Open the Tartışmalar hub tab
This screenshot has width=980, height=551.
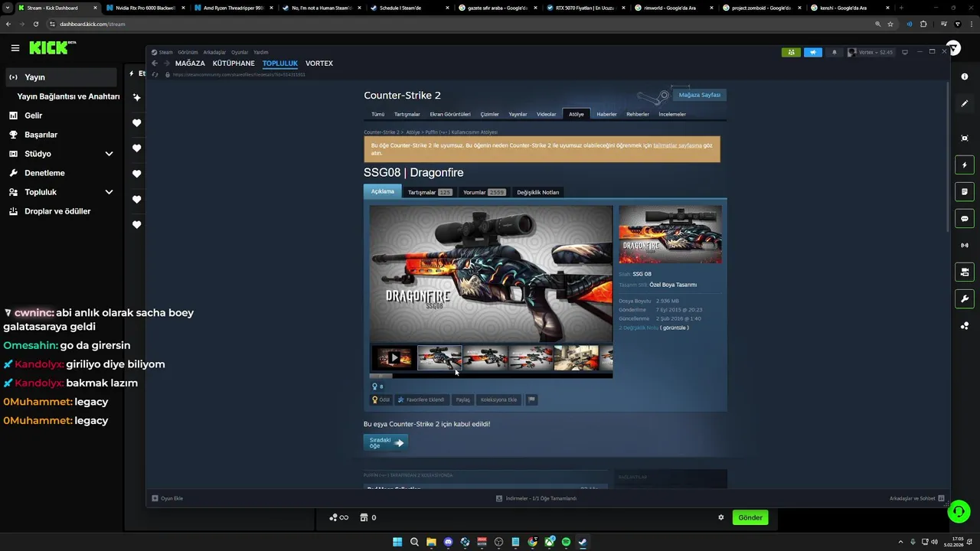pos(407,114)
